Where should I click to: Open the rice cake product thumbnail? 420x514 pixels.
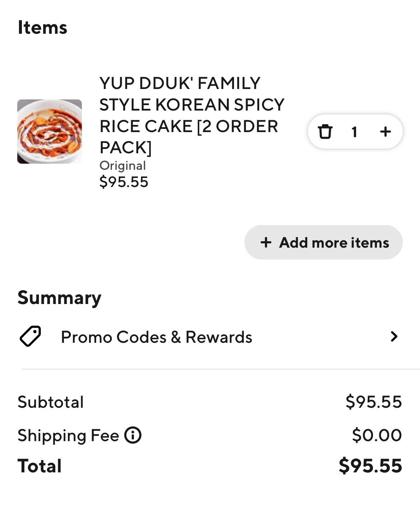point(50,131)
